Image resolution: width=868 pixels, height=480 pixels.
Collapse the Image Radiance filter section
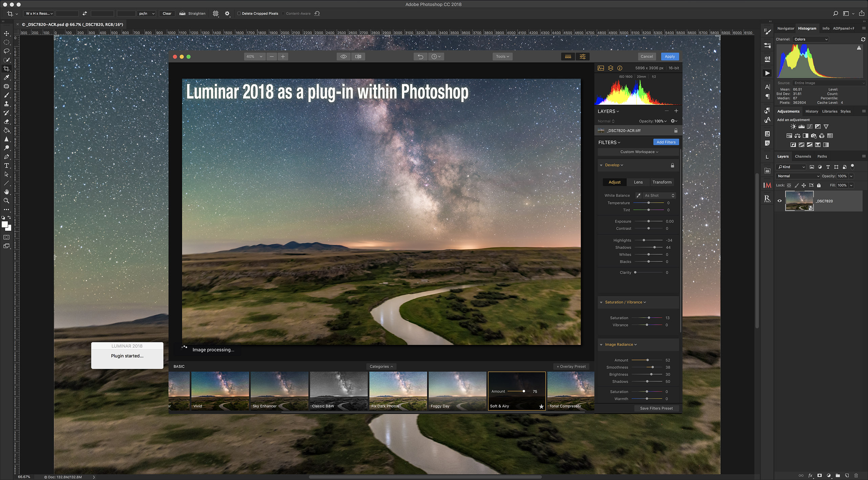(601, 345)
